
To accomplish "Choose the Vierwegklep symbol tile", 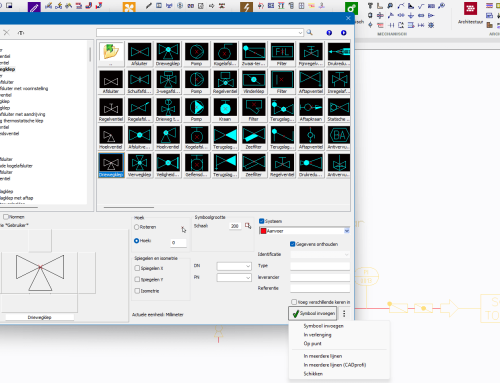I will (140, 165).
